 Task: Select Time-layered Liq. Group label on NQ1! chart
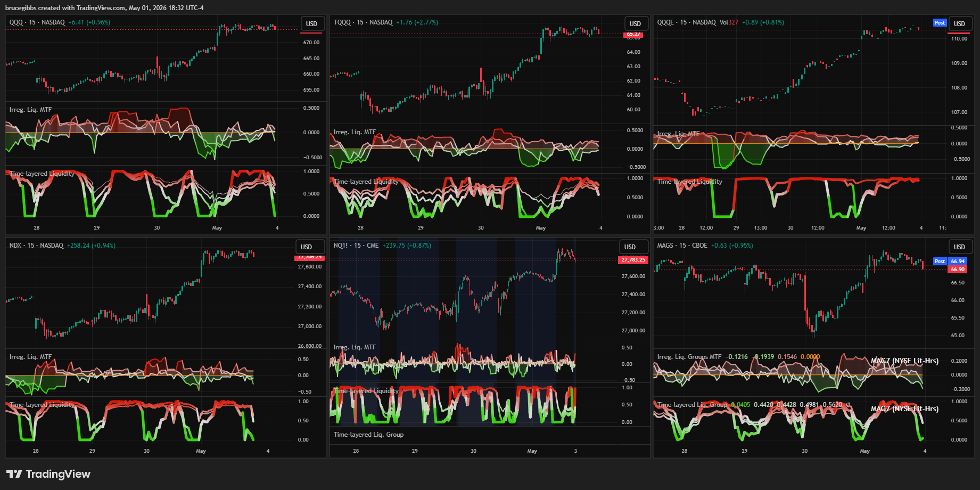tap(368, 435)
